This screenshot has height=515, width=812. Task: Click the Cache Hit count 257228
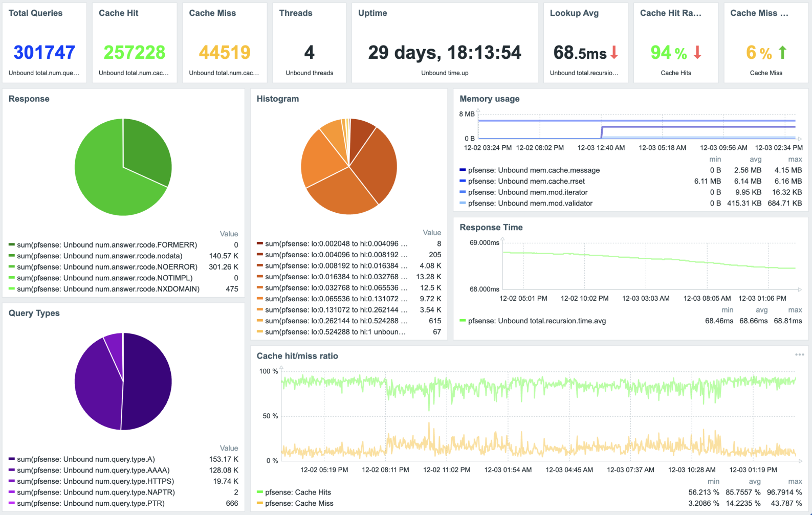(x=134, y=52)
